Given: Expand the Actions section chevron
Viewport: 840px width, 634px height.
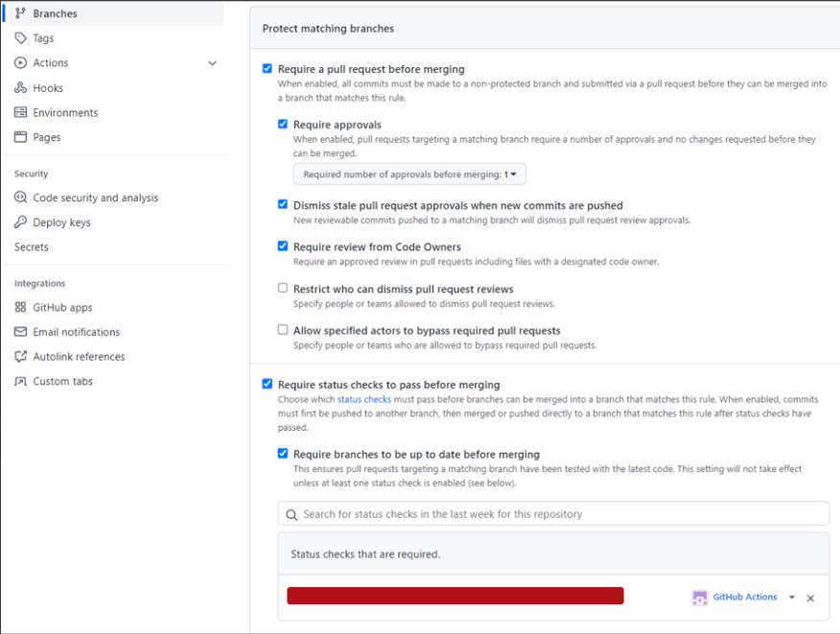Looking at the screenshot, I should point(213,63).
